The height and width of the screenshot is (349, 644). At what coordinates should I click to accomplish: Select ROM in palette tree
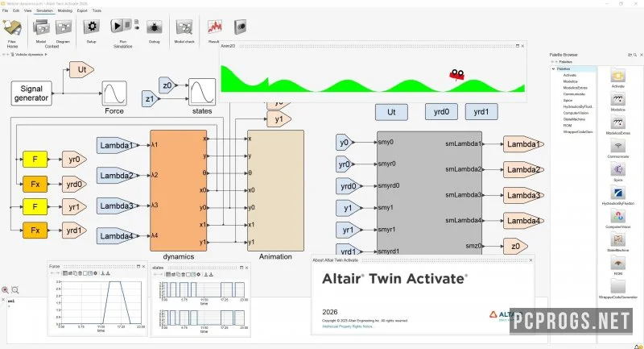[568, 126]
